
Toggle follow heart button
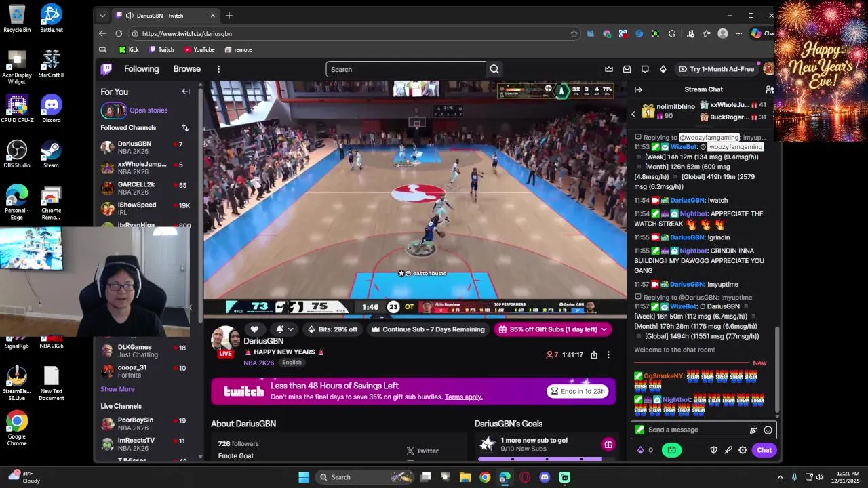tap(254, 329)
